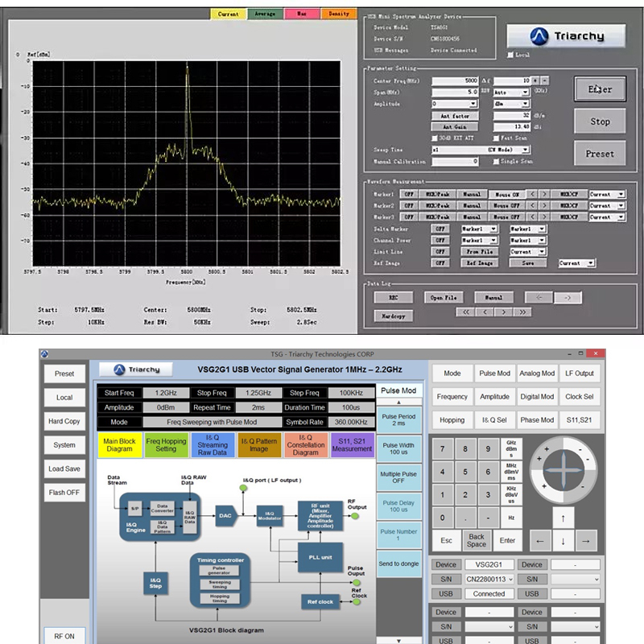
Task: Click the RF ON button
Action: click(64, 636)
